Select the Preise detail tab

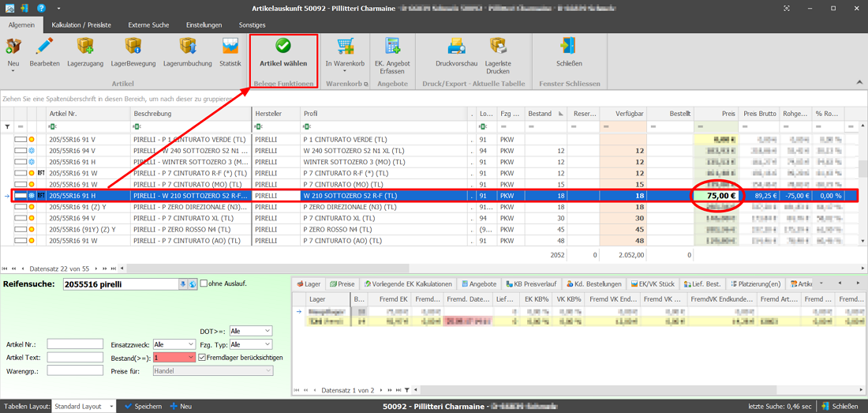(342, 284)
